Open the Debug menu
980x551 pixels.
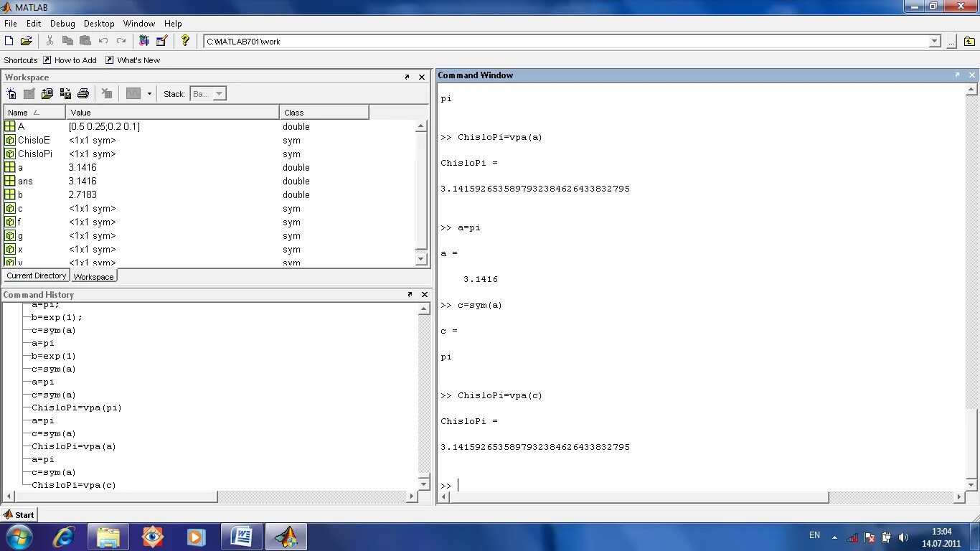62,24
